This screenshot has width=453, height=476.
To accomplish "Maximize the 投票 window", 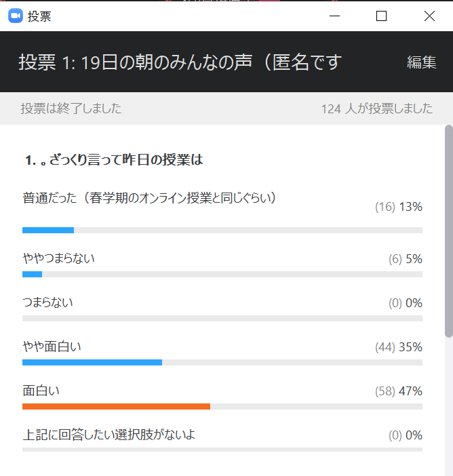I will (x=381, y=16).
